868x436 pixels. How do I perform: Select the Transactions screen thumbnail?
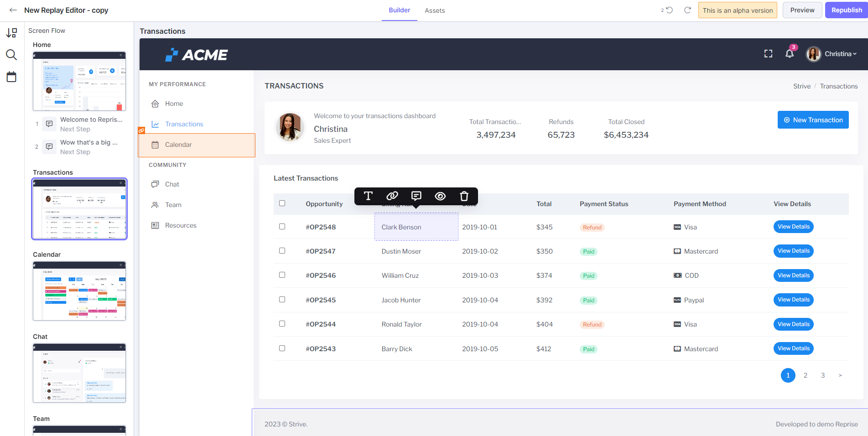[79, 209]
